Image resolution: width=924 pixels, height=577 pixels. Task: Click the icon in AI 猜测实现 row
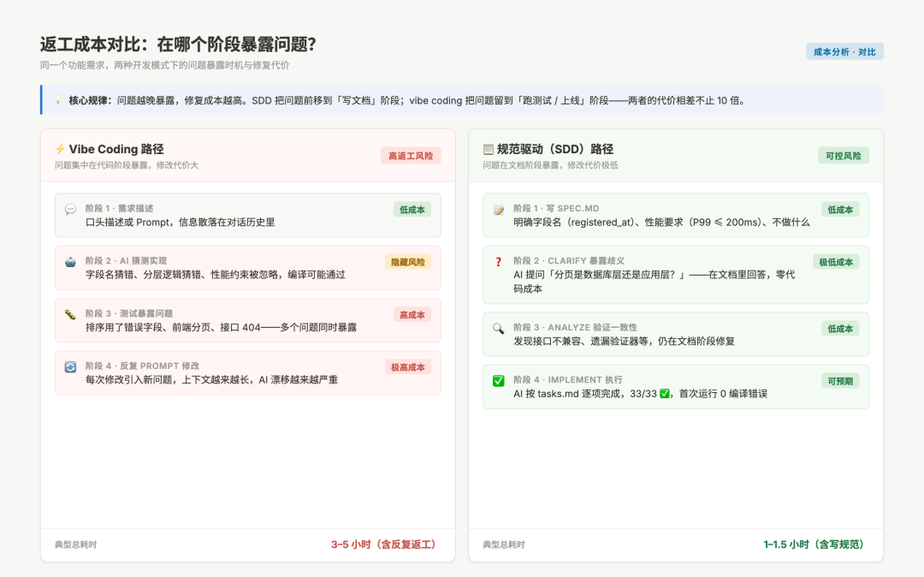[70, 262]
